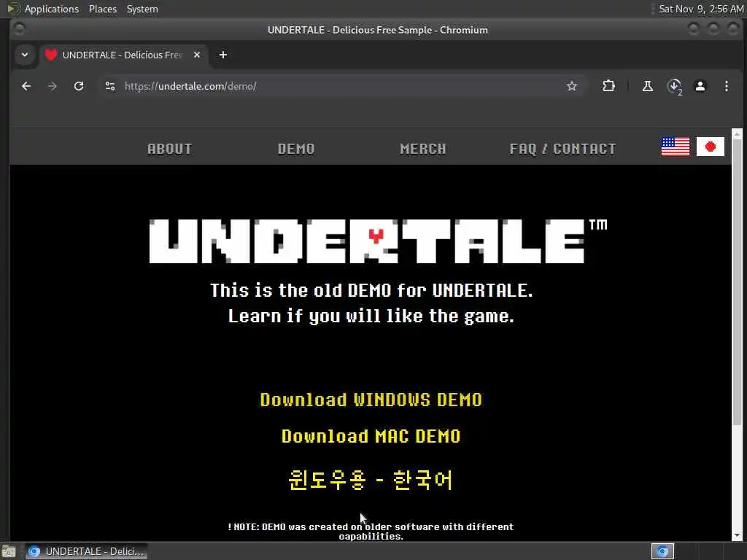Switch to the UNDERTALE - Delicious Free tab
Viewport: 747px width, 560px height.
tap(123, 55)
